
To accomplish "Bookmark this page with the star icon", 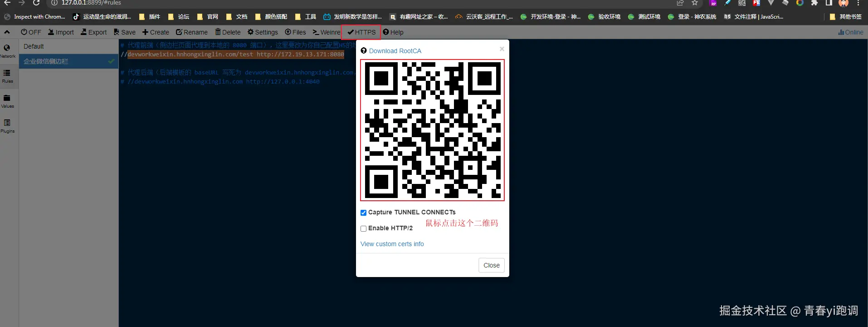I will (x=694, y=3).
